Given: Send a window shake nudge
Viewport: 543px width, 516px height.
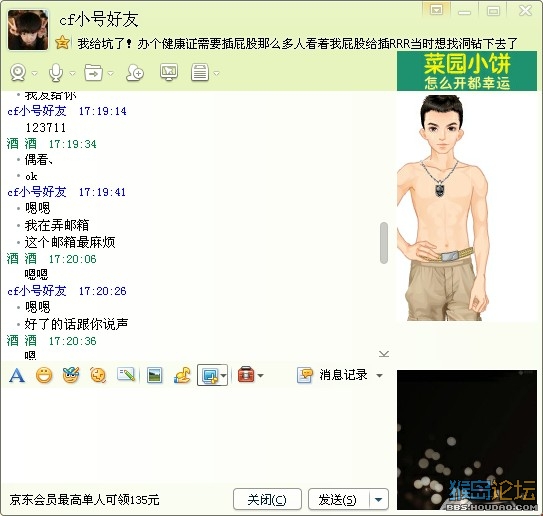Looking at the screenshot, I should pyautogui.click(x=98, y=375).
